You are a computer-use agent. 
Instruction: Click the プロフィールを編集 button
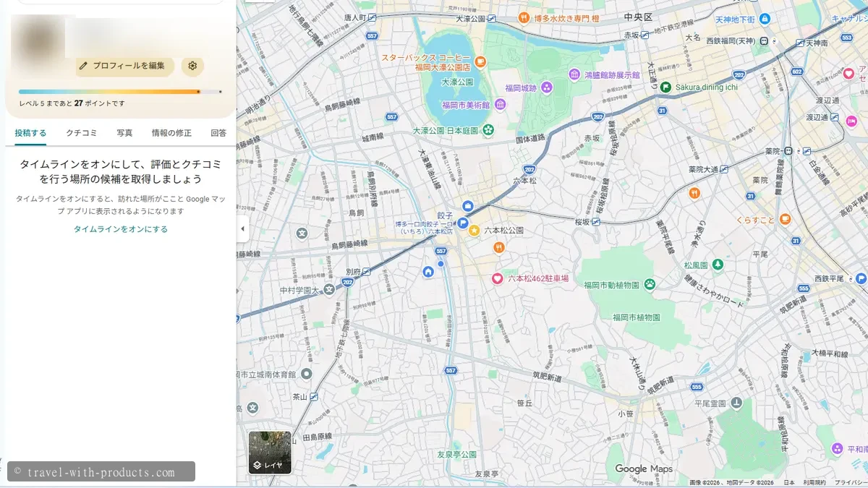tap(124, 66)
